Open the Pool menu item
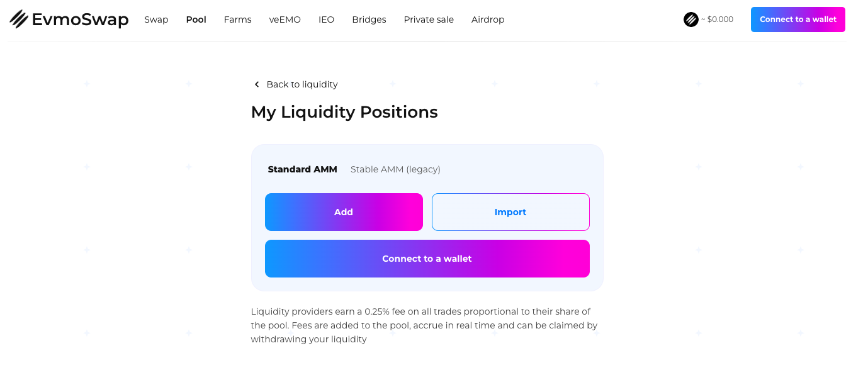This screenshot has height=370, width=868. [x=196, y=20]
